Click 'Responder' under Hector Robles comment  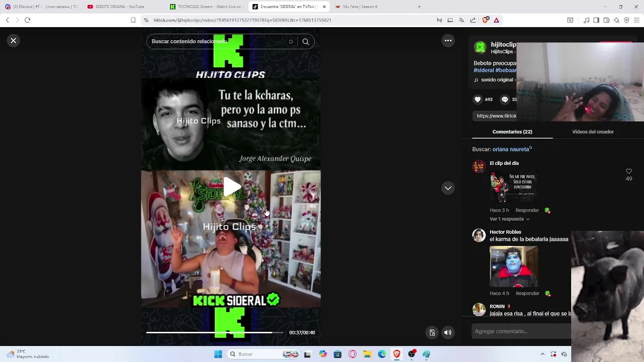point(527,293)
